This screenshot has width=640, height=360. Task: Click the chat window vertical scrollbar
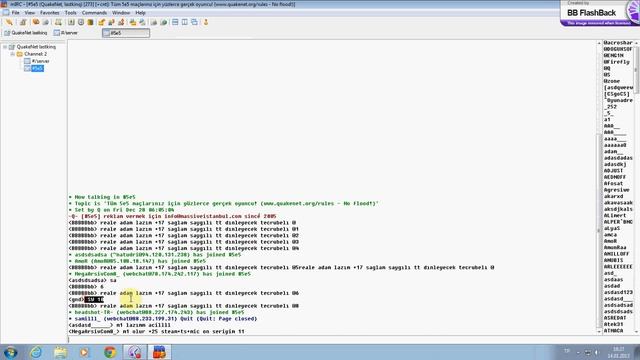[599, 187]
